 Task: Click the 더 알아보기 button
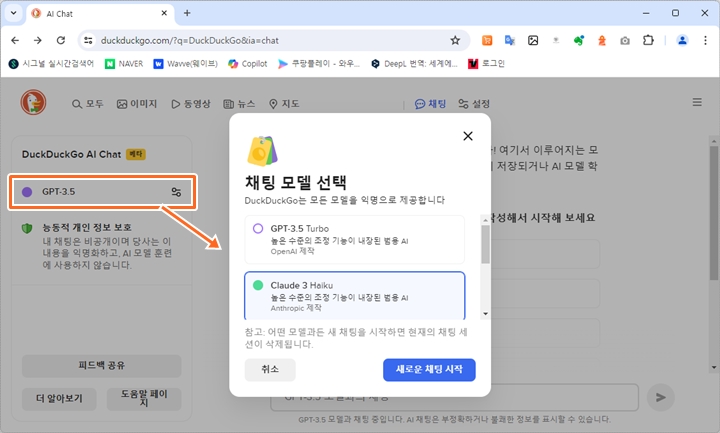[59, 399]
